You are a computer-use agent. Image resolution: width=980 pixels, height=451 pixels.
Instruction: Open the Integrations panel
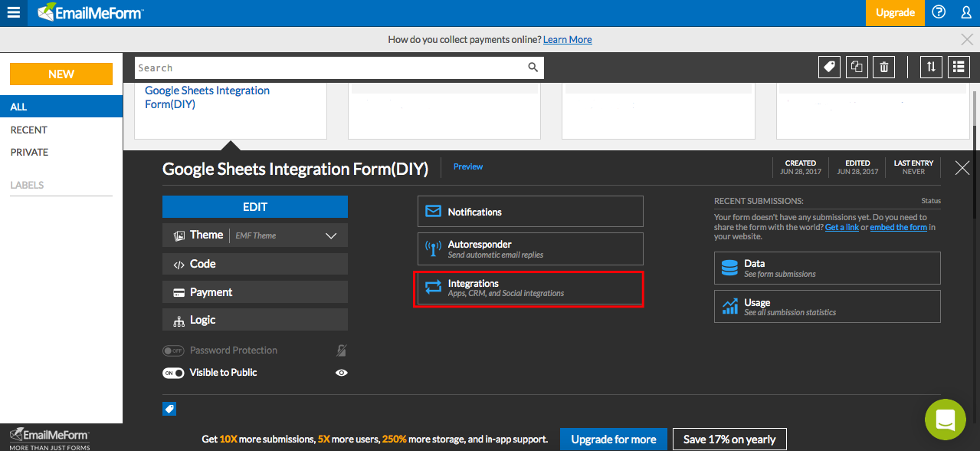529,288
